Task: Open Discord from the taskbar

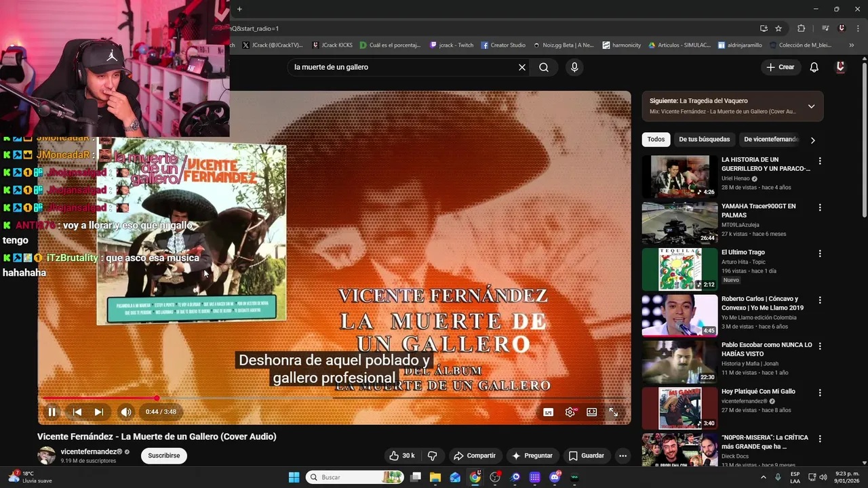Action: coord(555,477)
